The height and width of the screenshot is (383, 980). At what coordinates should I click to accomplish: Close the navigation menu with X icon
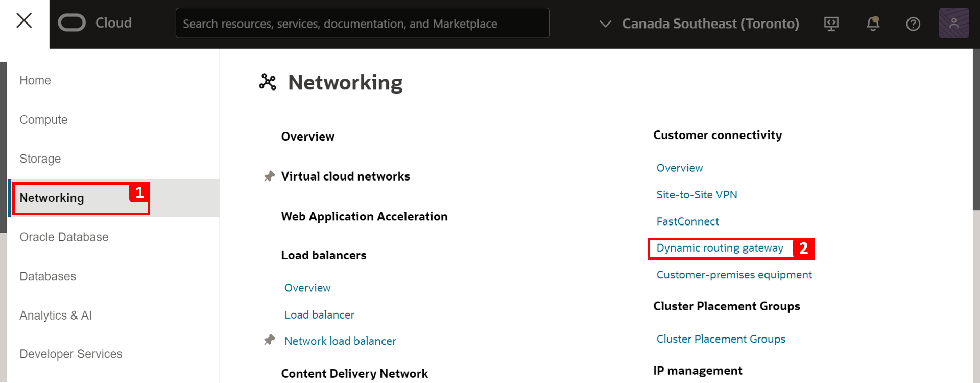[x=24, y=21]
